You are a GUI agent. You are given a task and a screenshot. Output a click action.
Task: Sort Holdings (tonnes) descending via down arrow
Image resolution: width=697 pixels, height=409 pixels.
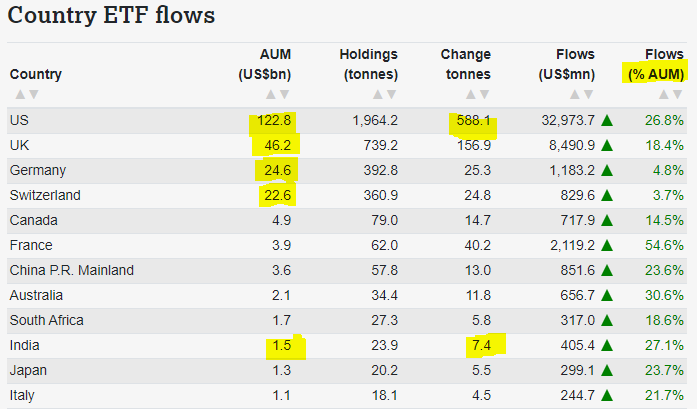click(392, 95)
